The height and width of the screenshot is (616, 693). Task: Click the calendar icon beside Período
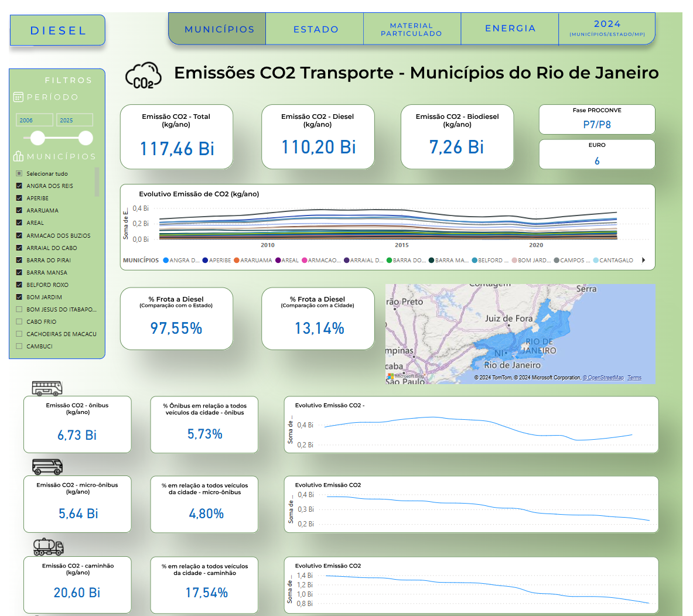pos(19,97)
